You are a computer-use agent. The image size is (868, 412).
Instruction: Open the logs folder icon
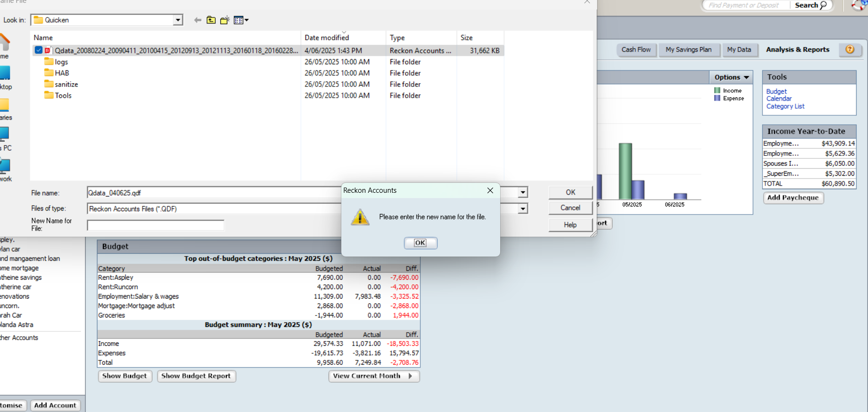point(49,61)
